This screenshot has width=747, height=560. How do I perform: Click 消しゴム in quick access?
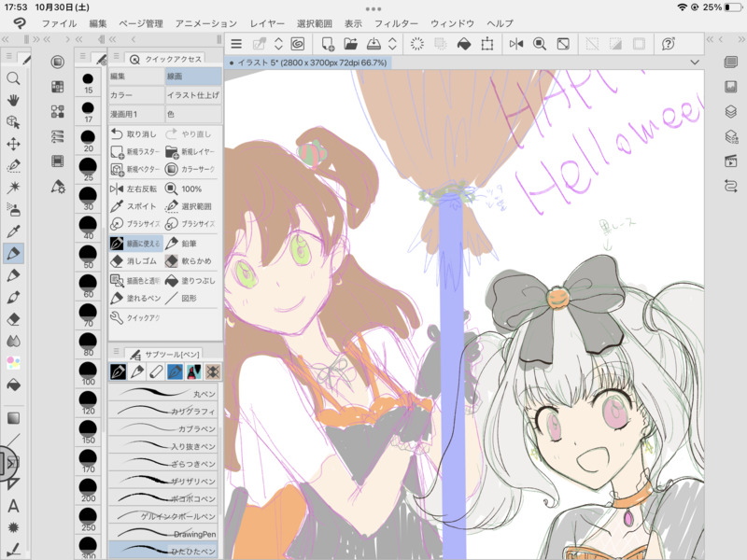point(134,261)
